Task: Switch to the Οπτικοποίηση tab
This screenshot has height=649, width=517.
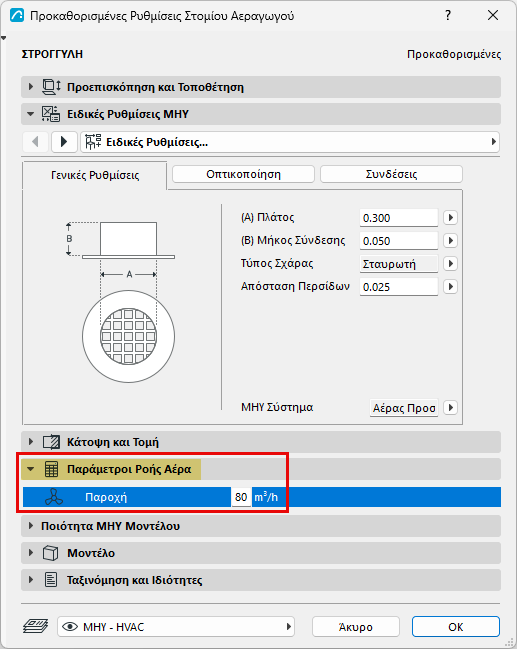Action: point(243,174)
